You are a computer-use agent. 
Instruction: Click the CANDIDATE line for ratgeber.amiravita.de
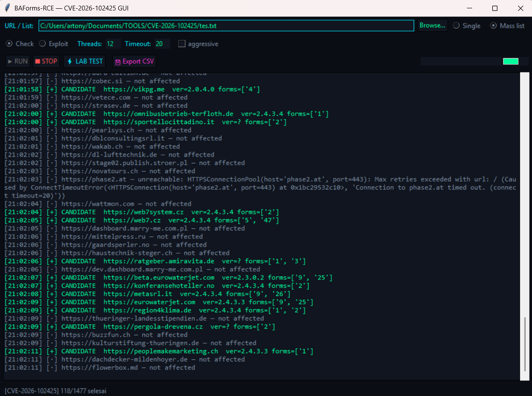coord(155,261)
